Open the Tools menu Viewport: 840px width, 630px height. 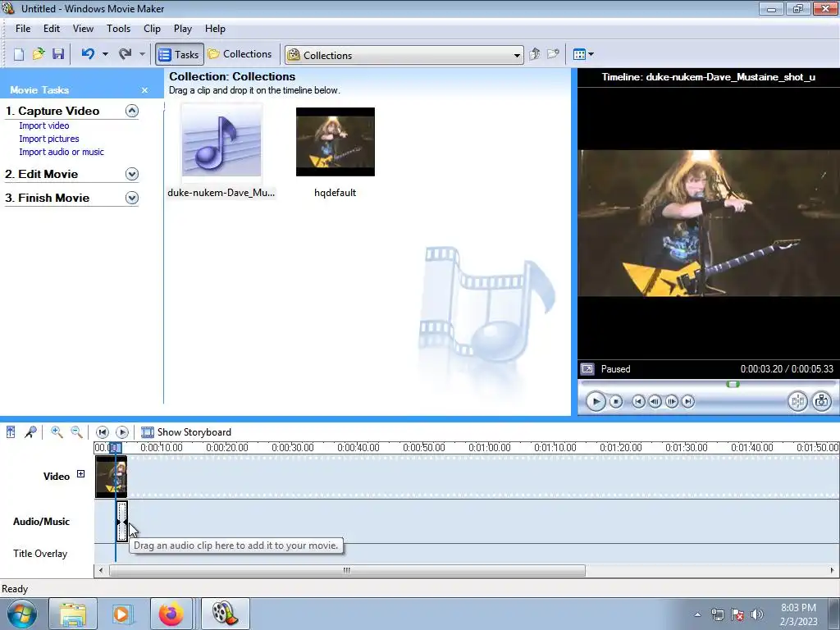pos(118,29)
